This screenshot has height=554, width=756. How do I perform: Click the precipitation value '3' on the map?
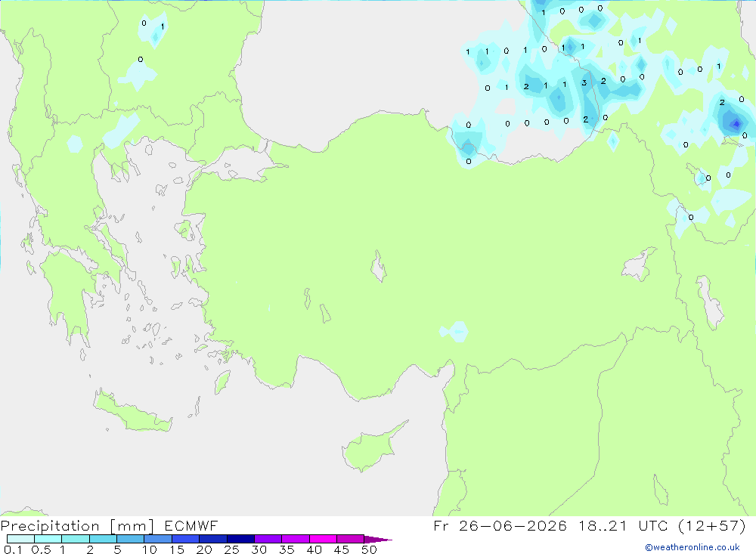584,83
